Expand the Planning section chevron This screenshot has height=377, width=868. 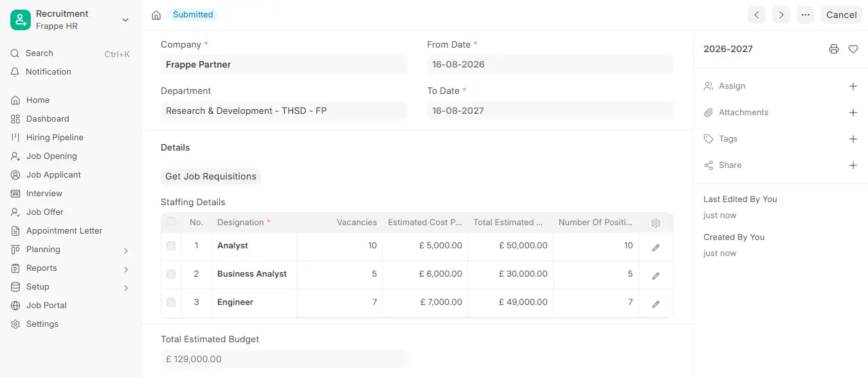click(126, 251)
